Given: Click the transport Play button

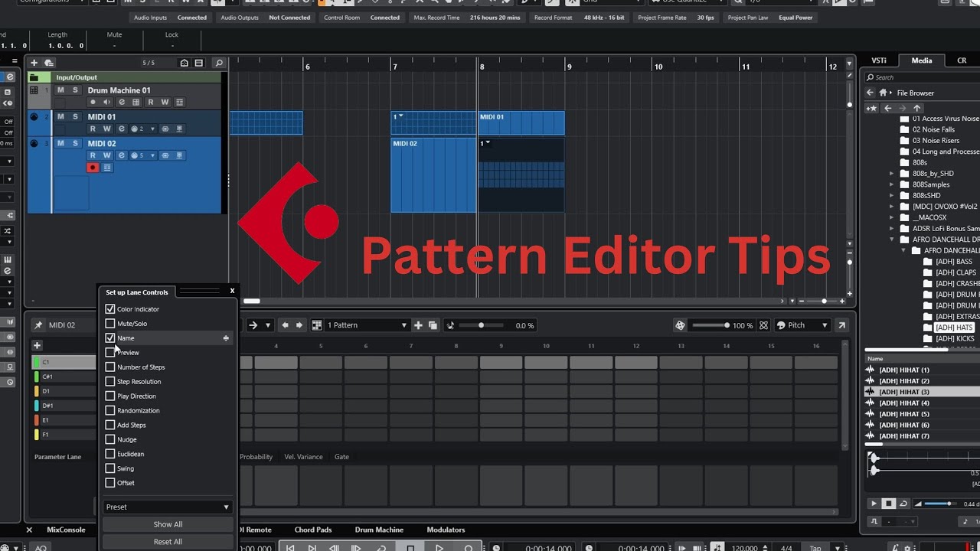Looking at the screenshot, I should [x=439, y=548].
